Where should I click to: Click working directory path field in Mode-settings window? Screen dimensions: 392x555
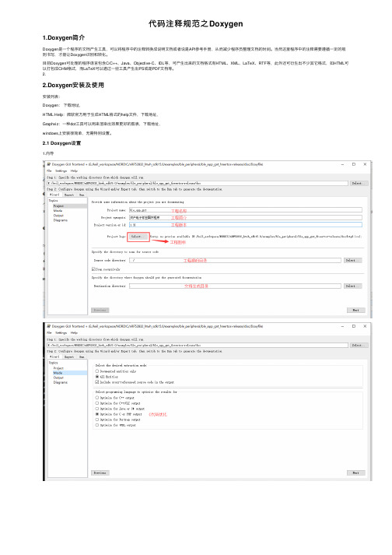pyautogui.click(x=198, y=345)
